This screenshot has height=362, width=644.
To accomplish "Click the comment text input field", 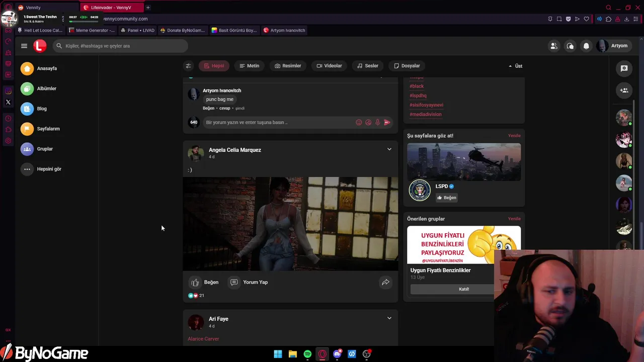I will point(278,122).
